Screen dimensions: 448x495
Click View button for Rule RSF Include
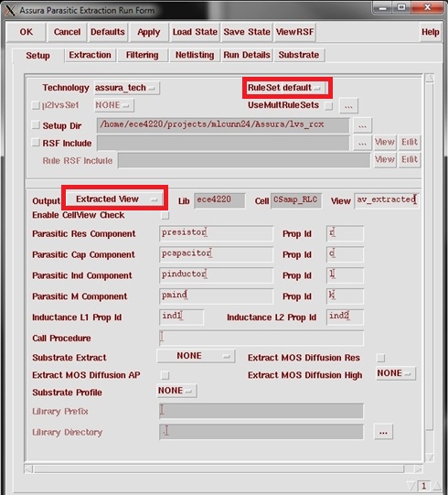click(x=385, y=160)
